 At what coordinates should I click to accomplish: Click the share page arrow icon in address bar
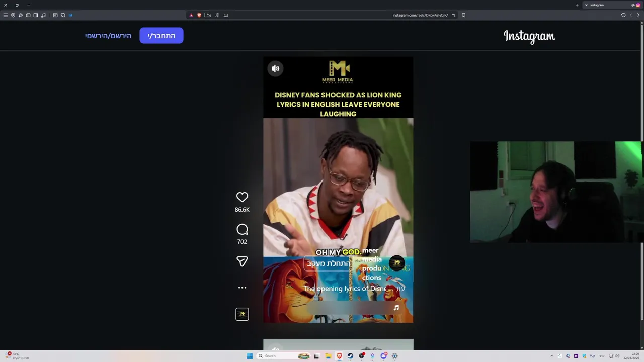click(x=209, y=15)
